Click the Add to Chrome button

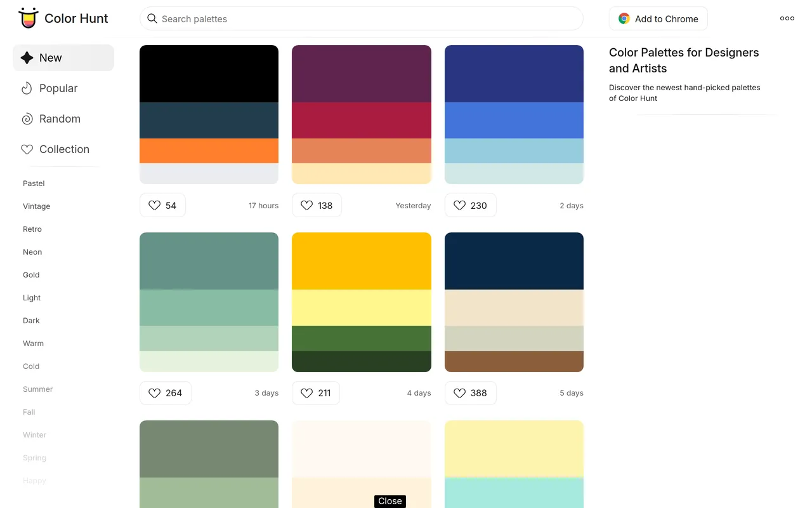tap(658, 18)
